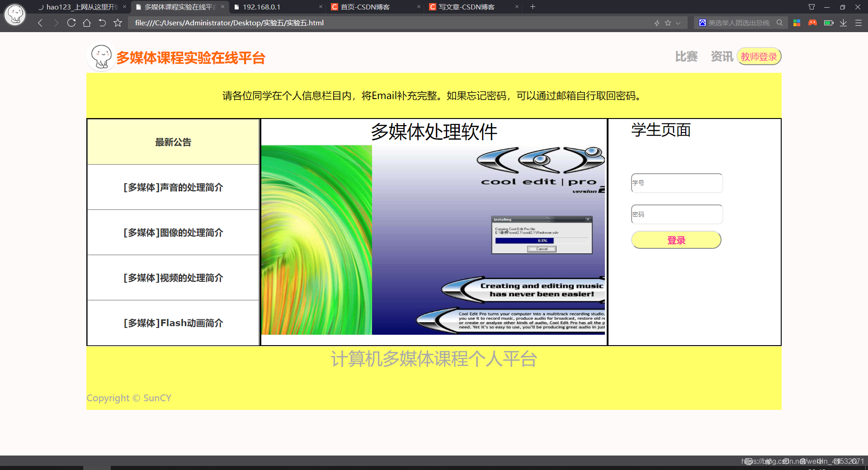Image resolution: width=868 pixels, height=470 pixels.
Task: Open the 比赛 navigation link
Action: (x=686, y=57)
